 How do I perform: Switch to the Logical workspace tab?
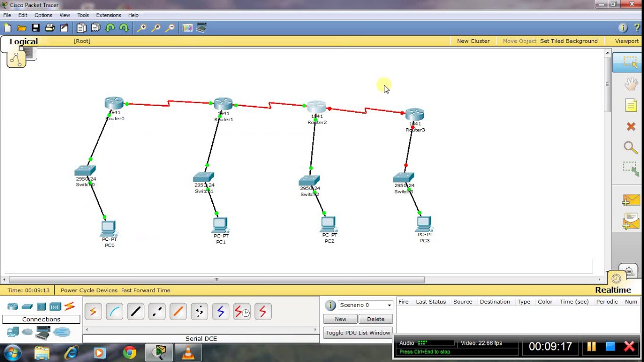click(x=24, y=42)
